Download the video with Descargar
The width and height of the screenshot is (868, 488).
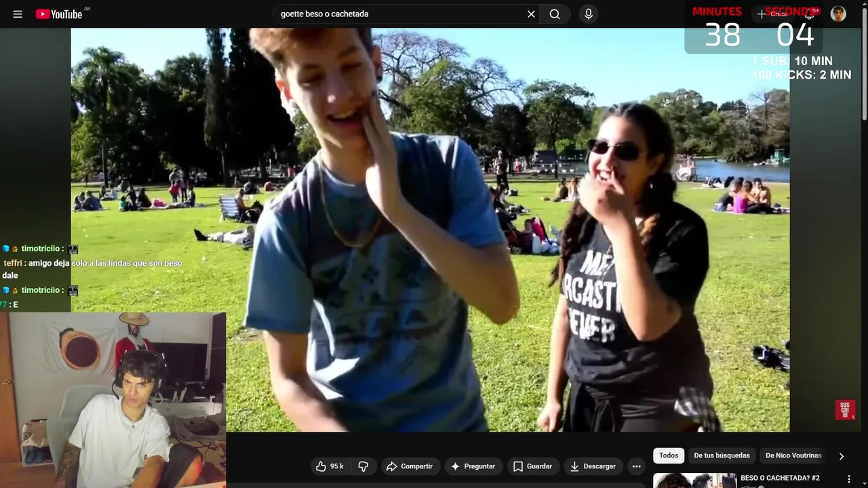(593, 466)
